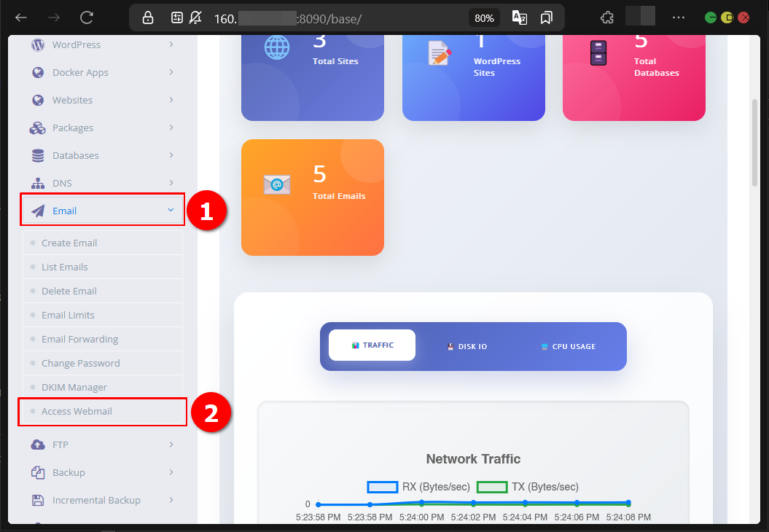The width and height of the screenshot is (769, 532).
Task: Click the site settings tune icon in address bar
Action: coord(176,18)
